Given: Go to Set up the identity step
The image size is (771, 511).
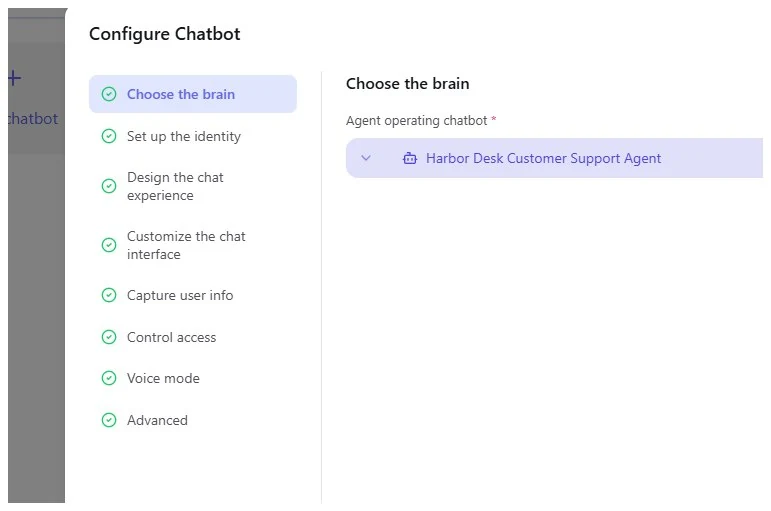Looking at the screenshot, I should (x=183, y=136).
